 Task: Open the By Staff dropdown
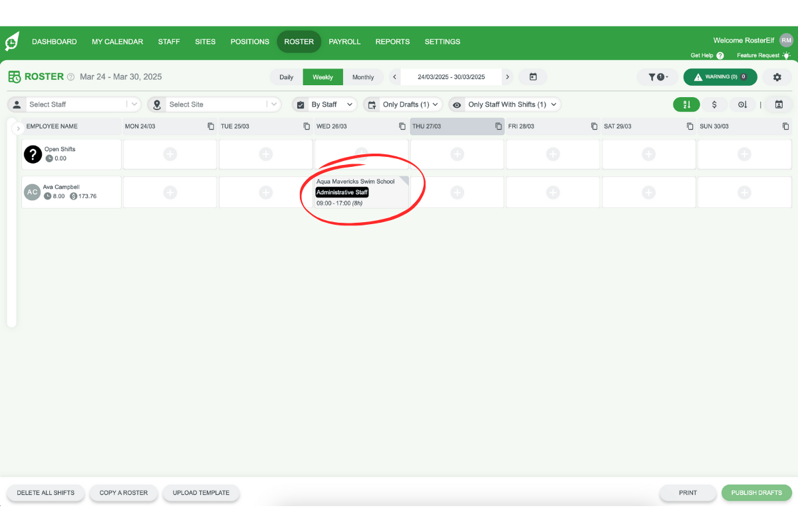(324, 104)
